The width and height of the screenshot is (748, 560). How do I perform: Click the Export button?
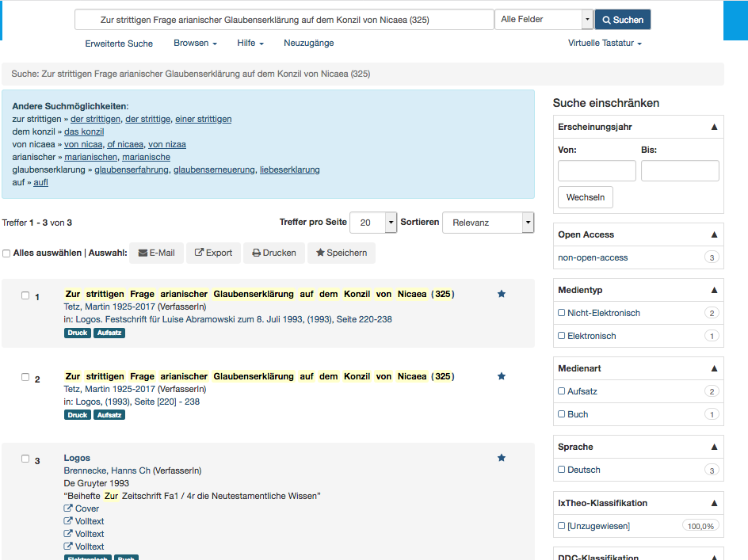[x=213, y=253]
